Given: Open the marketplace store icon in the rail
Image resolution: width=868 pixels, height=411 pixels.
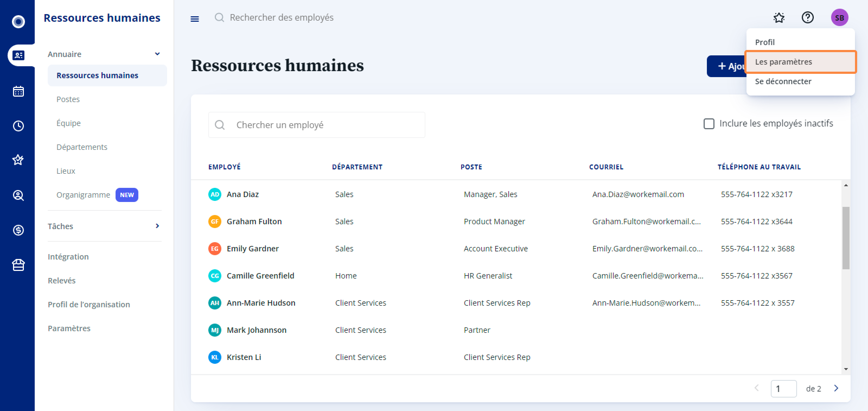Looking at the screenshot, I should tap(18, 265).
